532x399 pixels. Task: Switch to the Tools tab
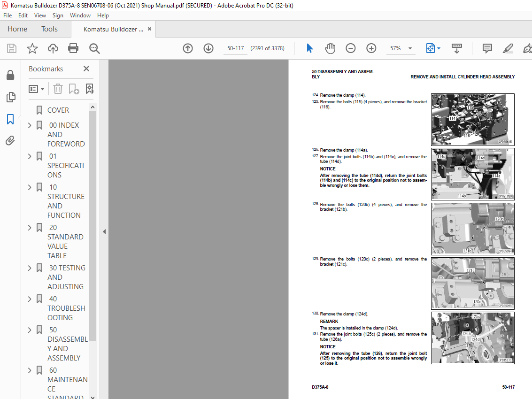click(x=49, y=29)
